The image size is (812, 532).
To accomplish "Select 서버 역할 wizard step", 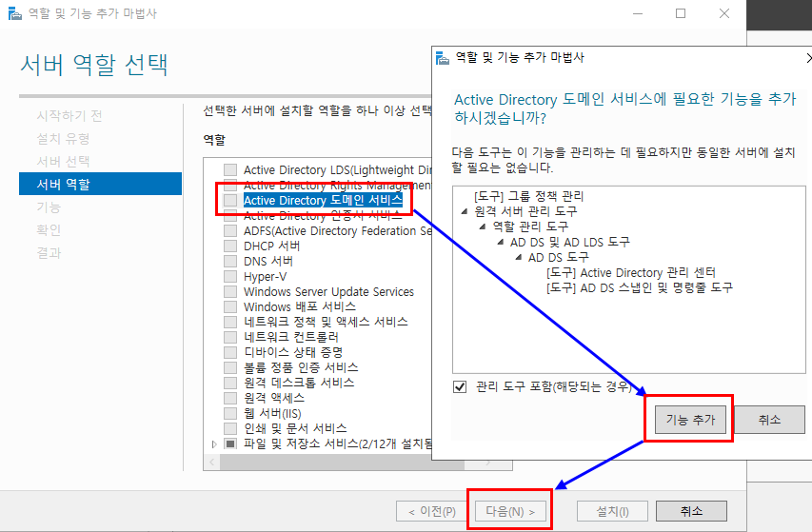I will (101, 184).
